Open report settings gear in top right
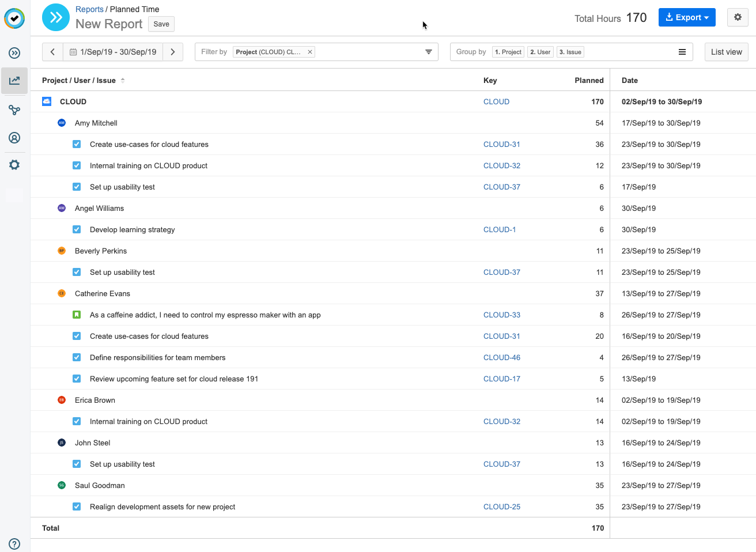Screen dimensions: 756x552 pos(738,17)
